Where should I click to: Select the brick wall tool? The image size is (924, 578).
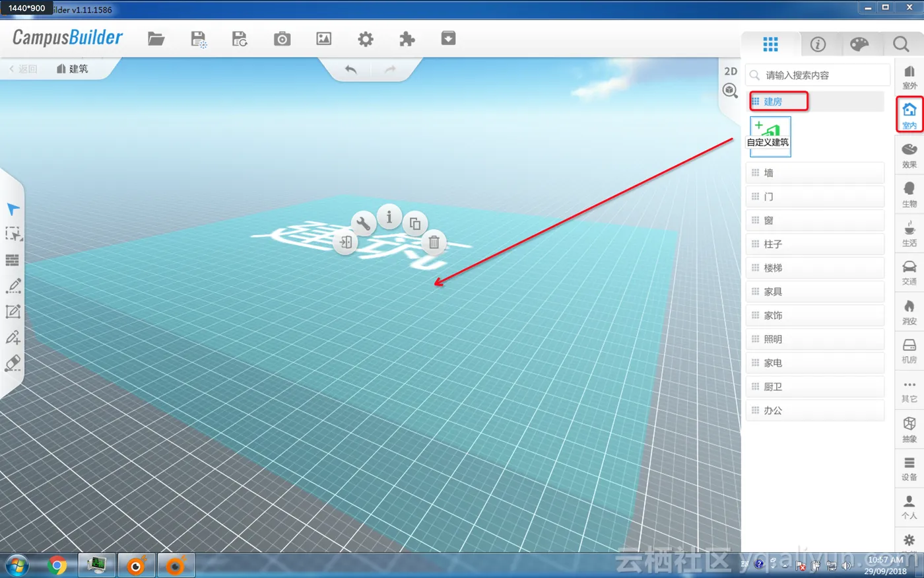coord(13,260)
